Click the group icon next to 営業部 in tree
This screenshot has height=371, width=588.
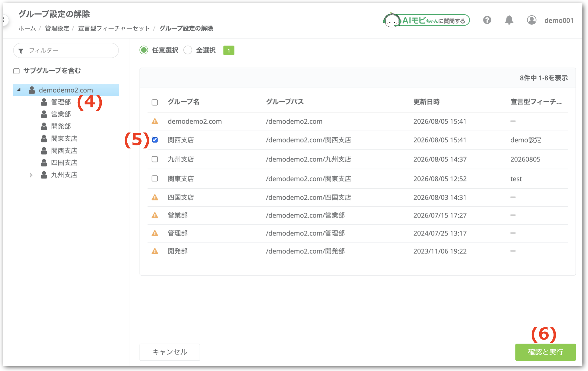(x=44, y=114)
